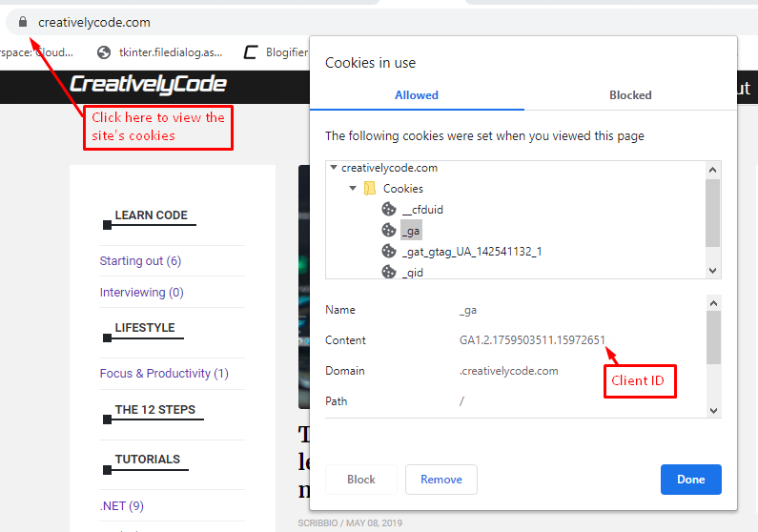Switch to the Blocked tab

point(630,95)
